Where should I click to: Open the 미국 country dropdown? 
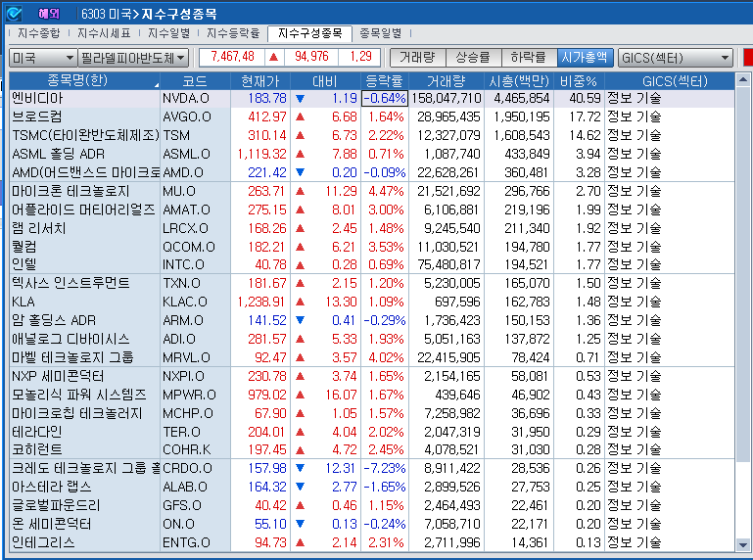tap(43, 58)
